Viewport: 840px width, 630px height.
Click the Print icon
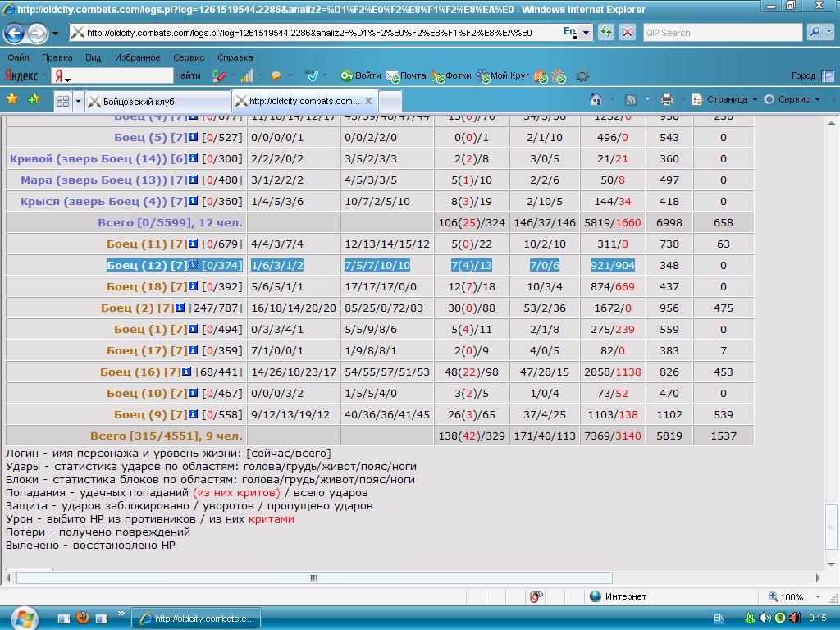(667, 99)
